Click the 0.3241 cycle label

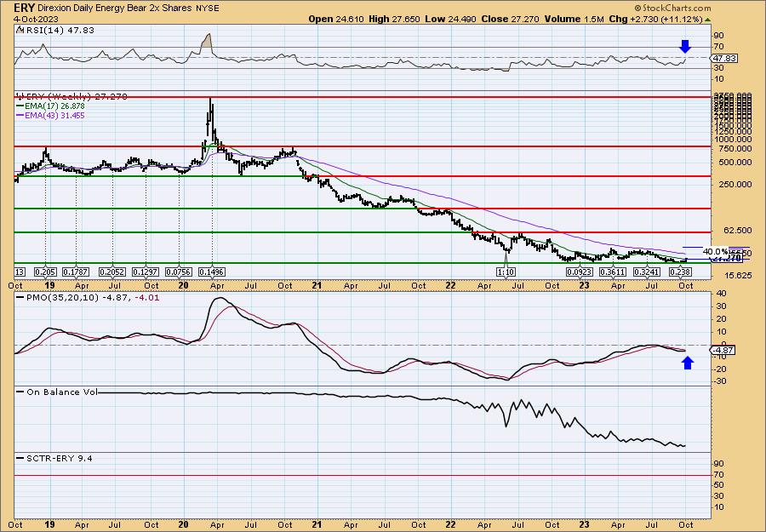648,272
